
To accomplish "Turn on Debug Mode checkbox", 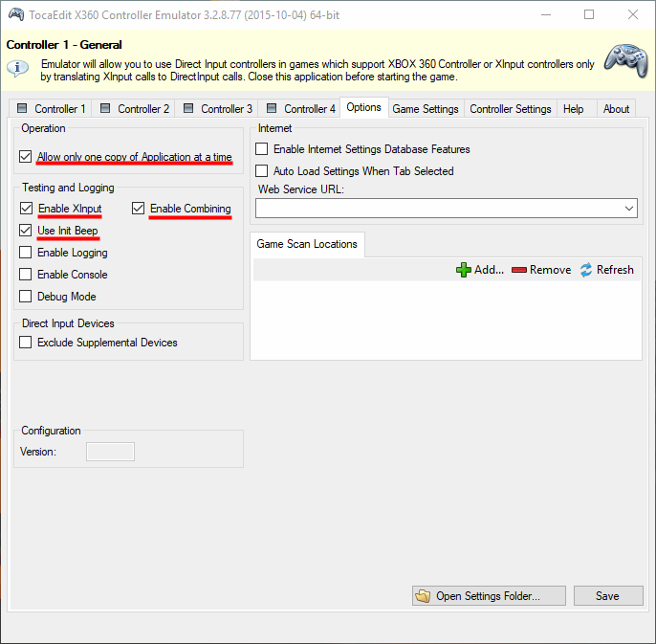I will [x=26, y=296].
